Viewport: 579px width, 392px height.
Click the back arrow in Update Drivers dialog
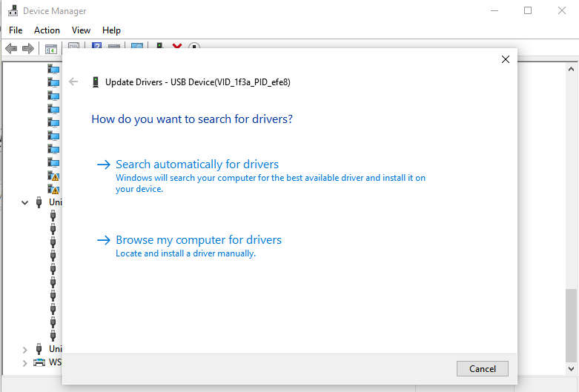73,82
